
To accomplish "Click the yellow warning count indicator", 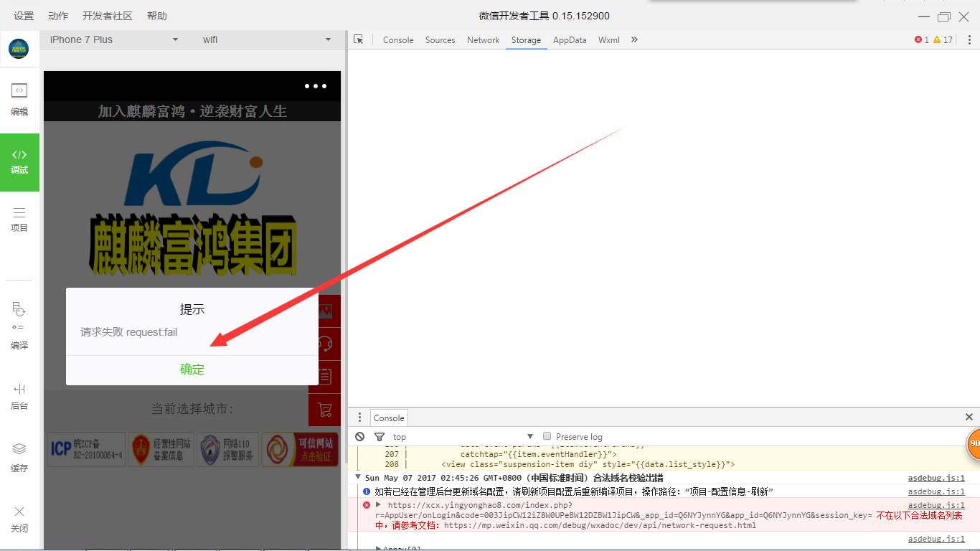I will (x=943, y=40).
